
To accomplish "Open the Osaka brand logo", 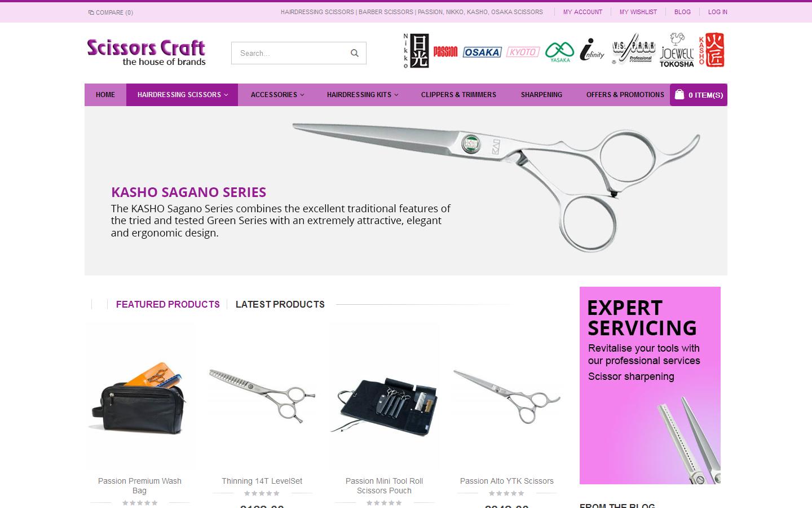I will (x=482, y=52).
